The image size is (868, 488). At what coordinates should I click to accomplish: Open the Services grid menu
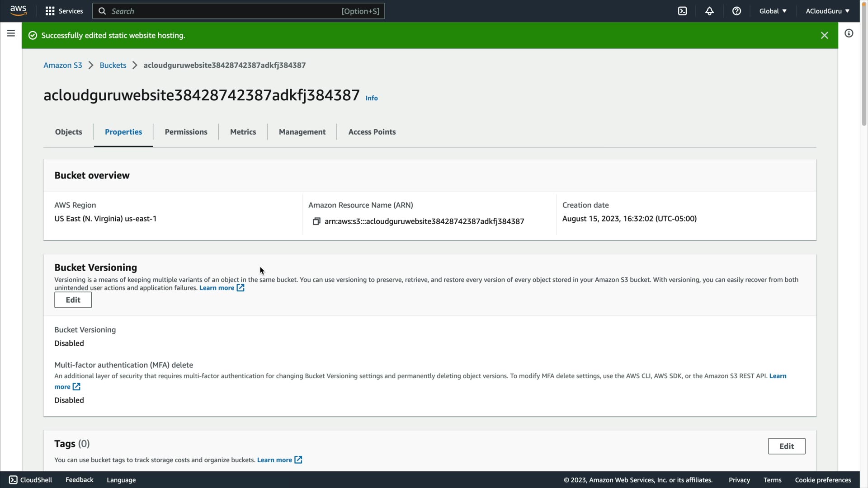(x=64, y=11)
